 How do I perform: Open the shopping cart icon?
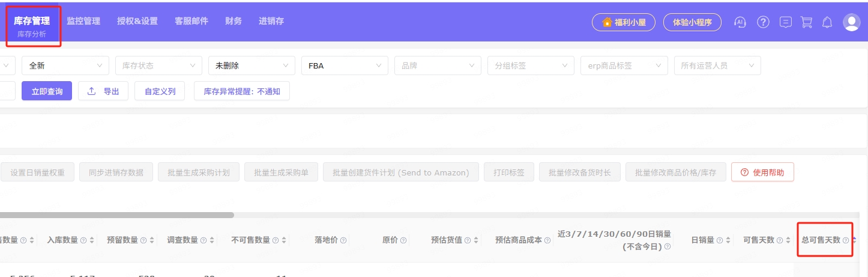[806, 22]
